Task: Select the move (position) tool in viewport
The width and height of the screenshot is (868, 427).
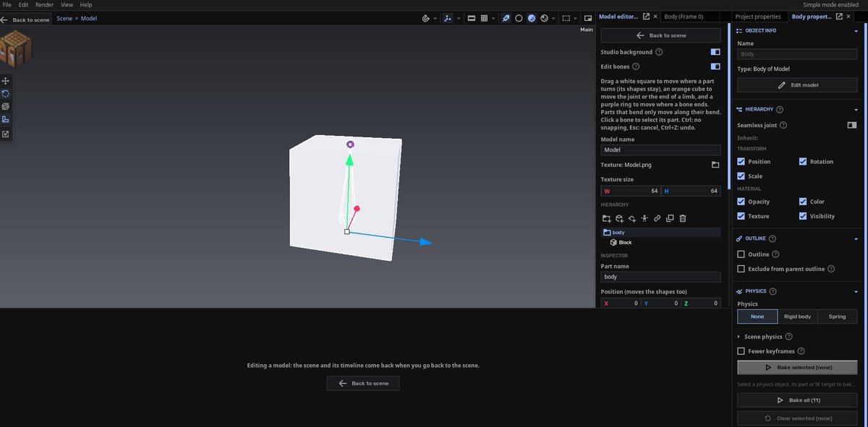Action: point(6,81)
